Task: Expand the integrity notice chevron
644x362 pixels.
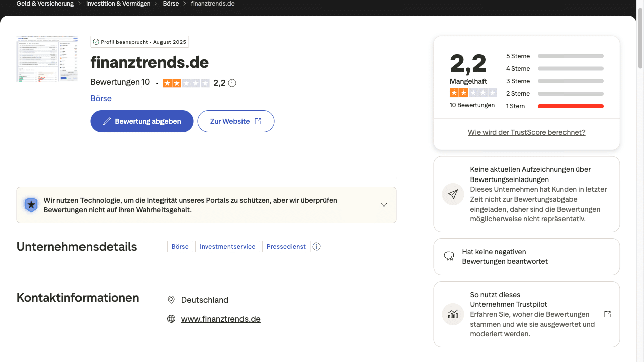Action: (384, 205)
